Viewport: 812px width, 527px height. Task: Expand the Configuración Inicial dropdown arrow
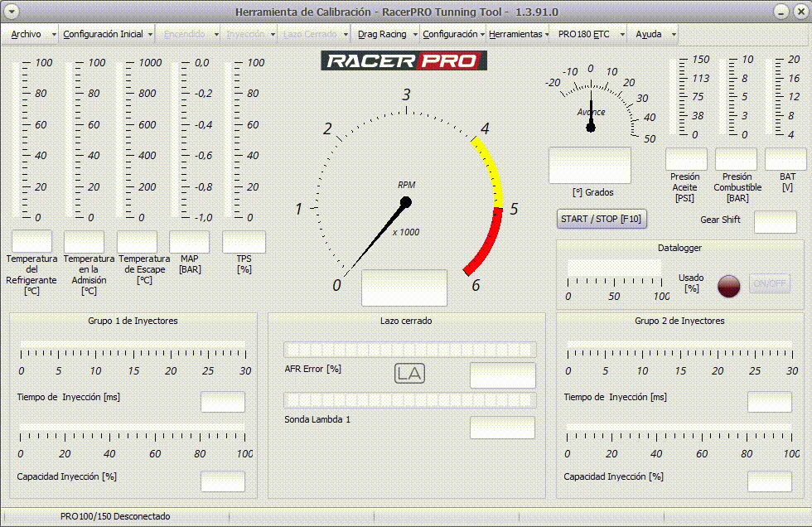pyautogui.click(x=150, y=35)
